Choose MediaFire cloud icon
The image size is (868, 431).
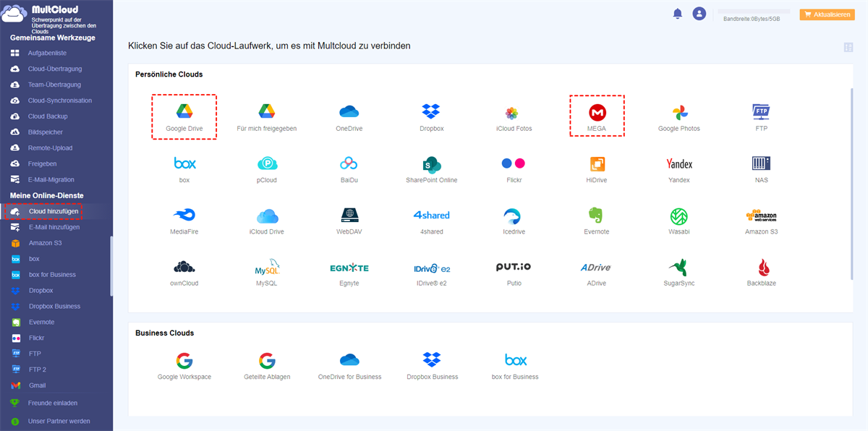(x=184, y=215)
